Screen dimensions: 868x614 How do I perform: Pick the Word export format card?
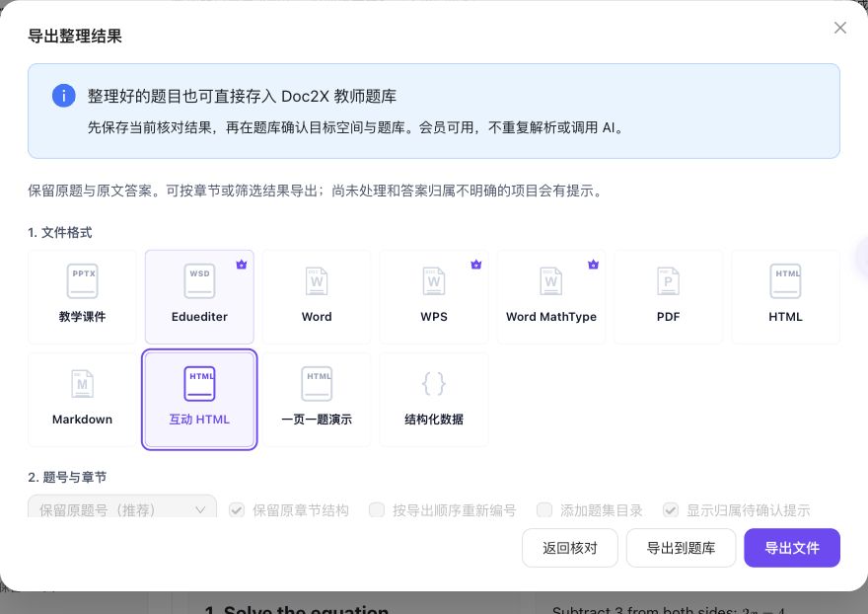[317, 297]
